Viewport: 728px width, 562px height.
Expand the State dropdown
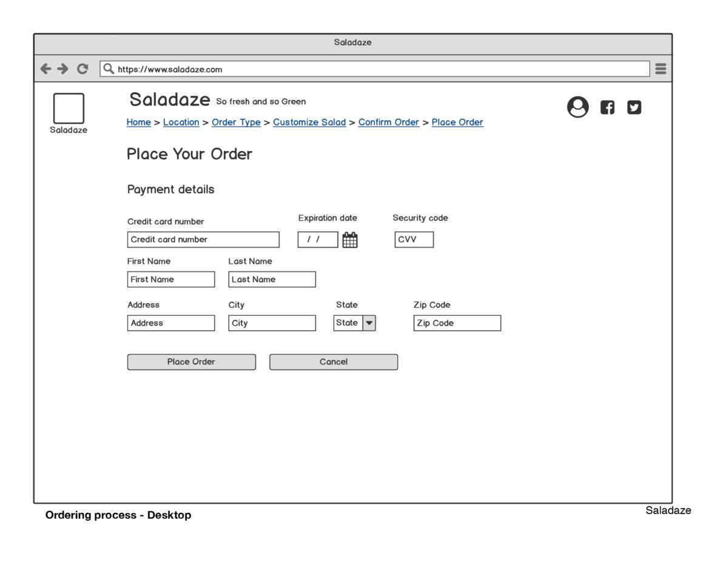[x=369, y=323]
